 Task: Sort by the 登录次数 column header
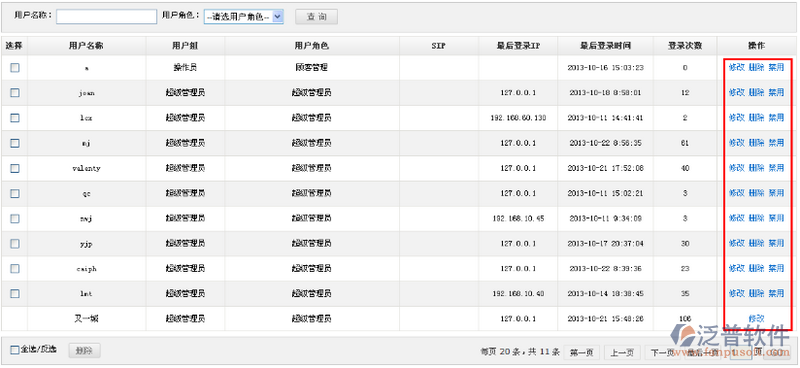pyautogui.click(x=685, y=46)
